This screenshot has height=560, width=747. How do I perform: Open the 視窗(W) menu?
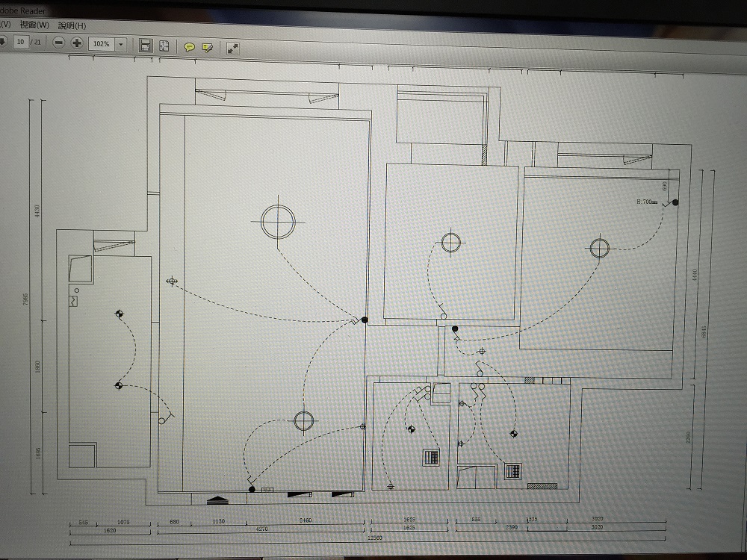(34, 25)
